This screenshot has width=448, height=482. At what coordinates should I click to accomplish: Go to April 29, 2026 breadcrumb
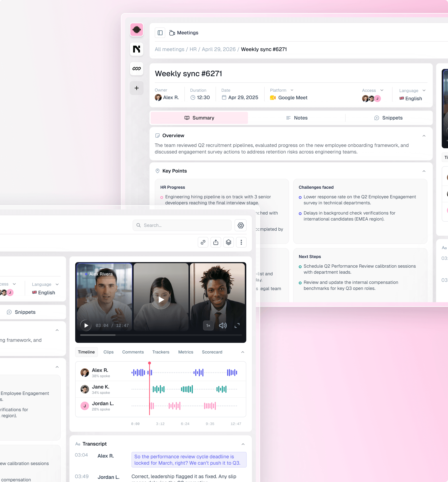(x=219, y=49)
